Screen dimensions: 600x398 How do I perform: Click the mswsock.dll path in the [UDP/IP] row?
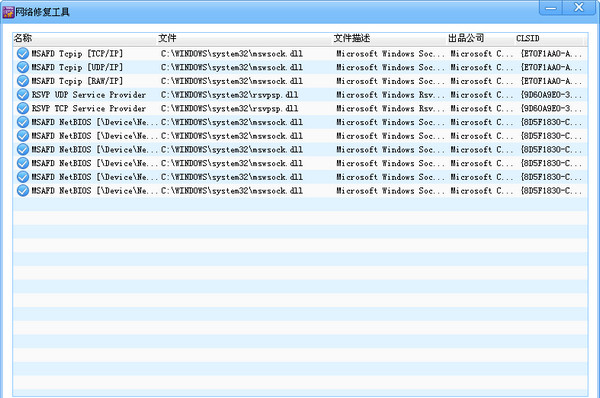232,67
